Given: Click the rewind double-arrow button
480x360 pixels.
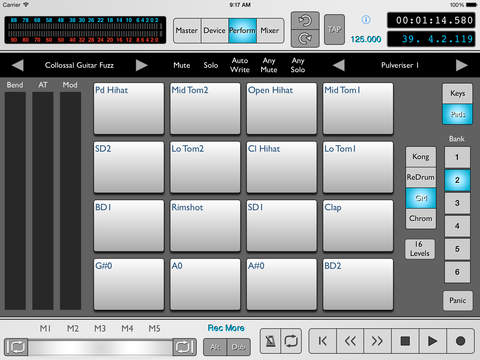Looking at the screenshot, I should click(350, 341).
